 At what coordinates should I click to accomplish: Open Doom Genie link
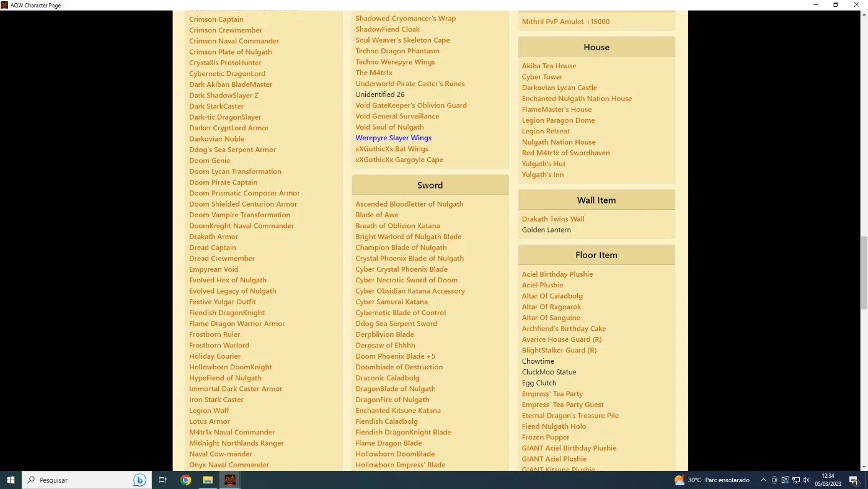210,160
